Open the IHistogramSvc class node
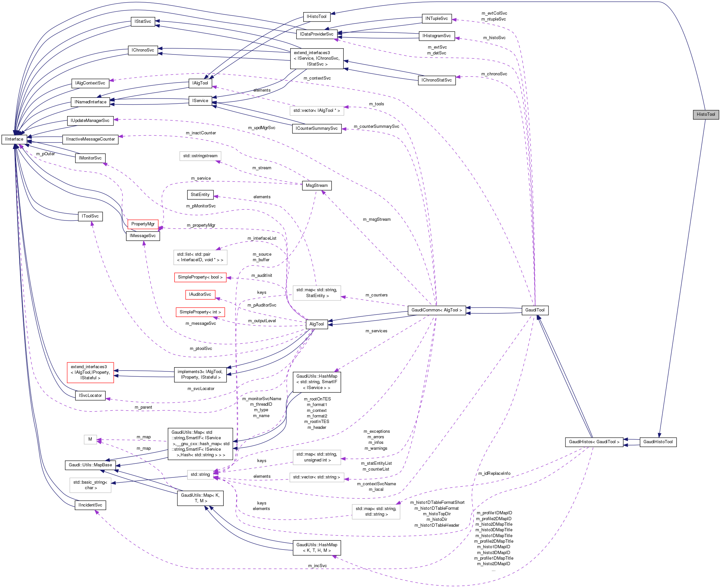Screen dimensions: 721x588 437,36
